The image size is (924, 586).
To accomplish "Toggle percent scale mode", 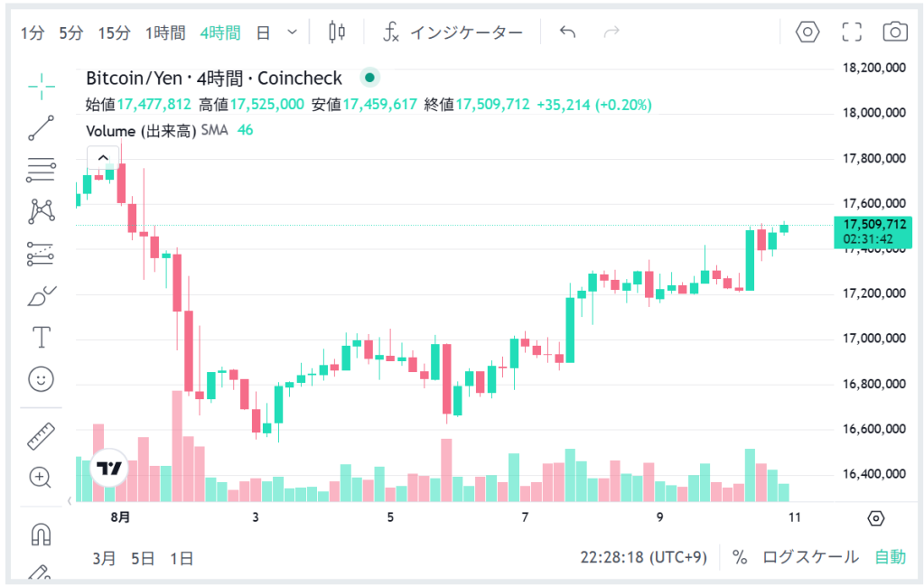I will pyautogui.click(x=740, y=557).
